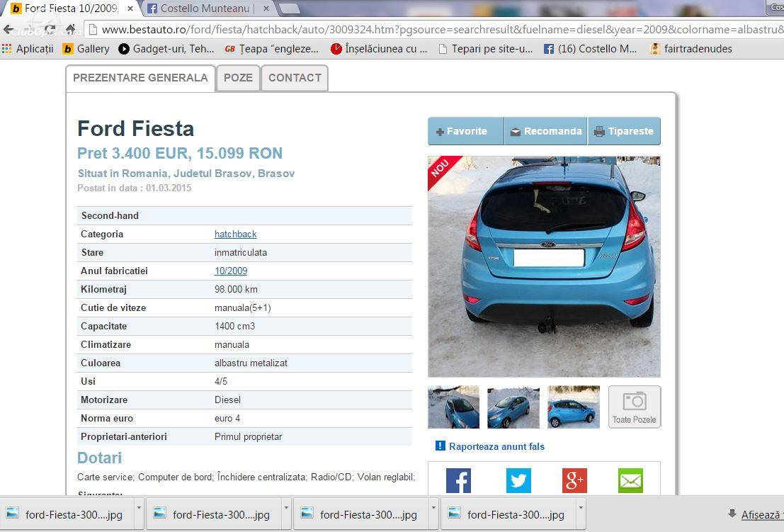Open the 10/2009 year link
The height and width of the screenshot is (532, 784).
231,271
